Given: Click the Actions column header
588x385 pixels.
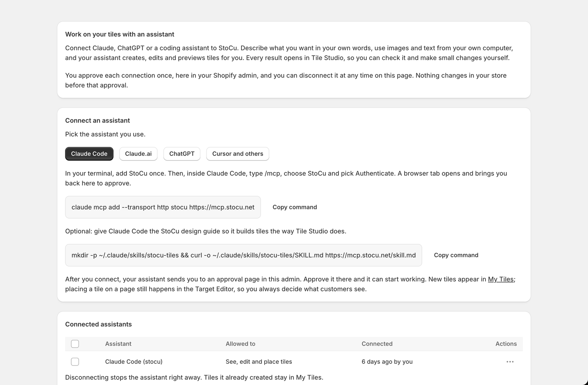Looking at the screenshot, I should pos(506,344).
